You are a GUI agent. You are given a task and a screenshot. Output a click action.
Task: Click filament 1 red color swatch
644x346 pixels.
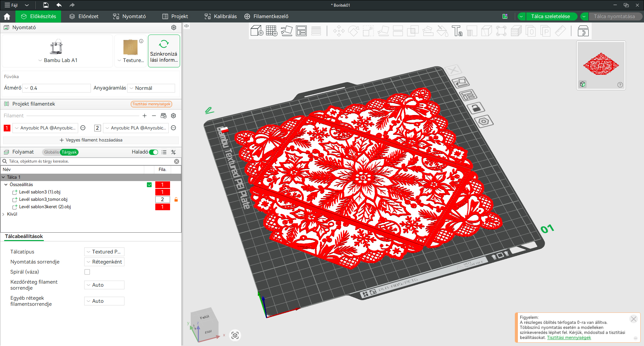tap(7, 128)
